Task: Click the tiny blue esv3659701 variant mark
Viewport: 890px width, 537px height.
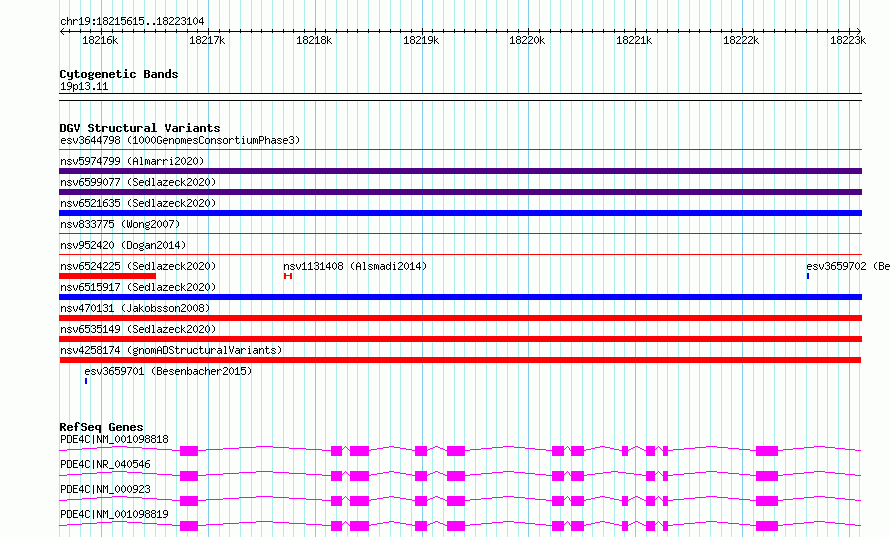Action: click(86, 381)
